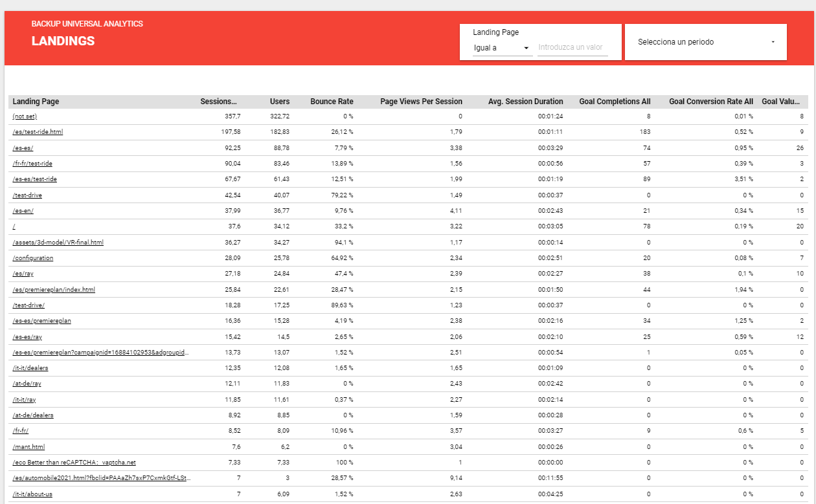Viewport: 816px width, 504px height.
Task: Sort by Page Views Per Session header
Action: [421, 102]
